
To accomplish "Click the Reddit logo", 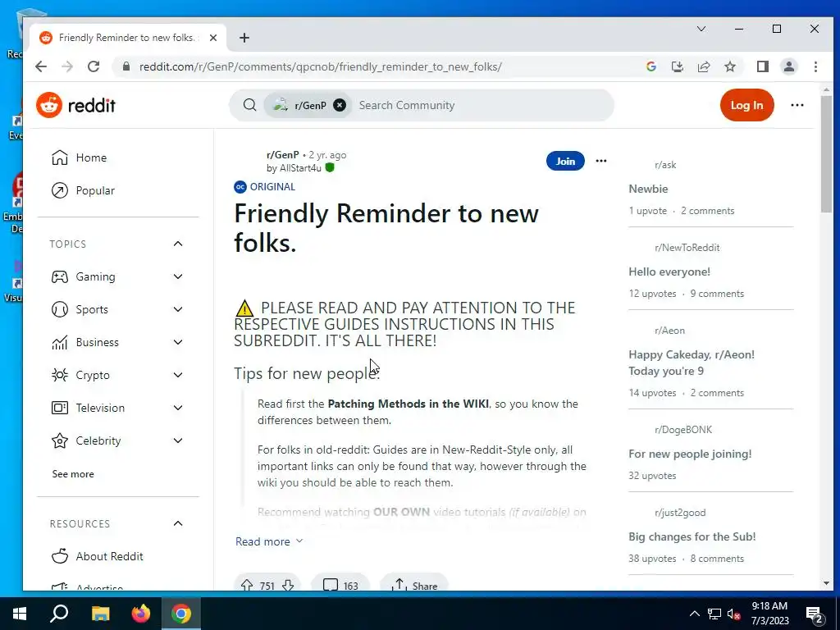I will [x=75, y=105].
